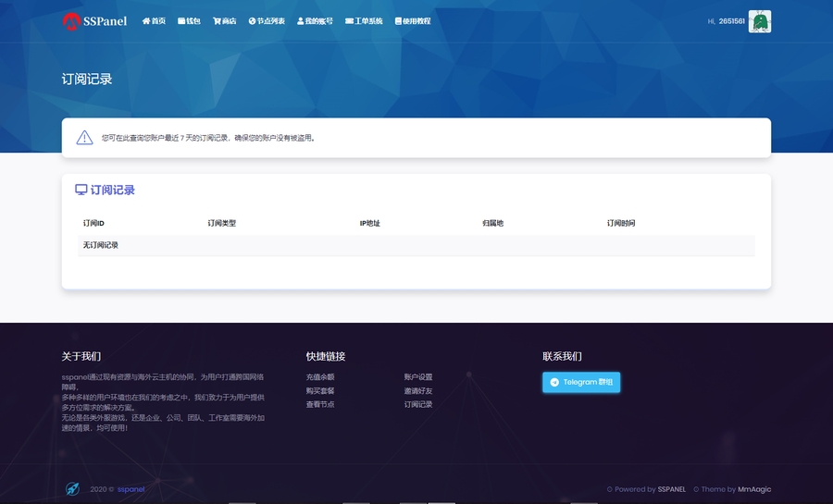Open 账户设置 footer link
833x504 pixels.
[418, 377]
